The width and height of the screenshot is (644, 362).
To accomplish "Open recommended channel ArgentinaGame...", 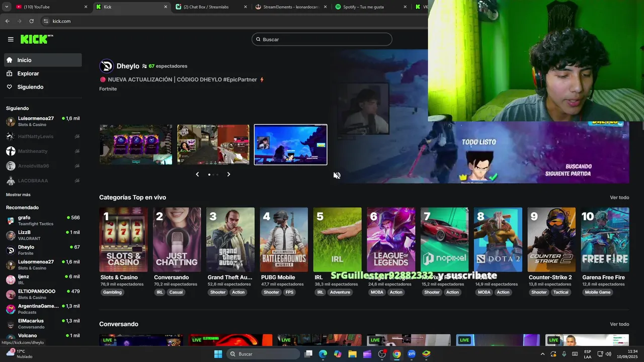I will 43,309.
